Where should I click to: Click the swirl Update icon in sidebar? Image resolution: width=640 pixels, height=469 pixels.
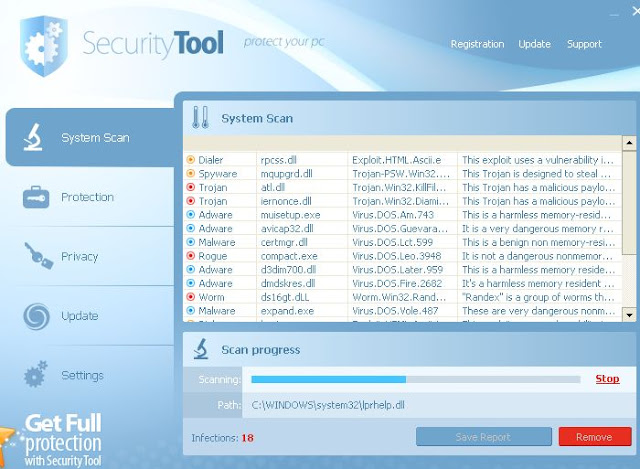[x=36, y=316]
